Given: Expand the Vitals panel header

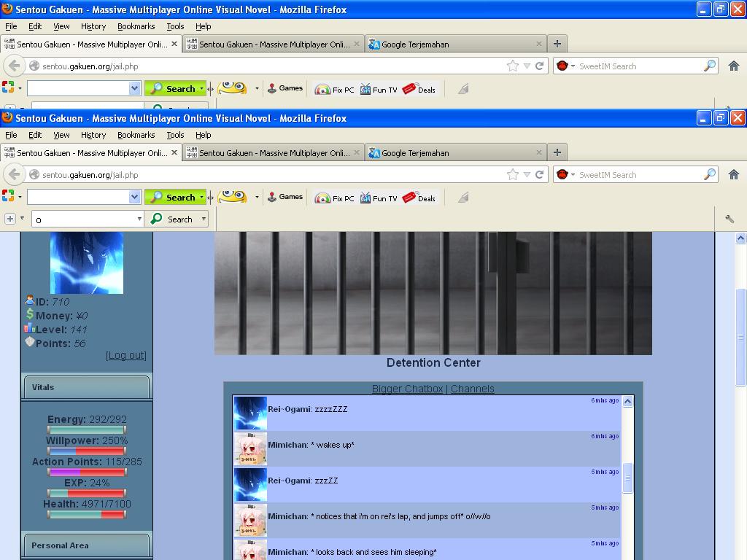Looking at the screenshot, I should tap(87, 387).
